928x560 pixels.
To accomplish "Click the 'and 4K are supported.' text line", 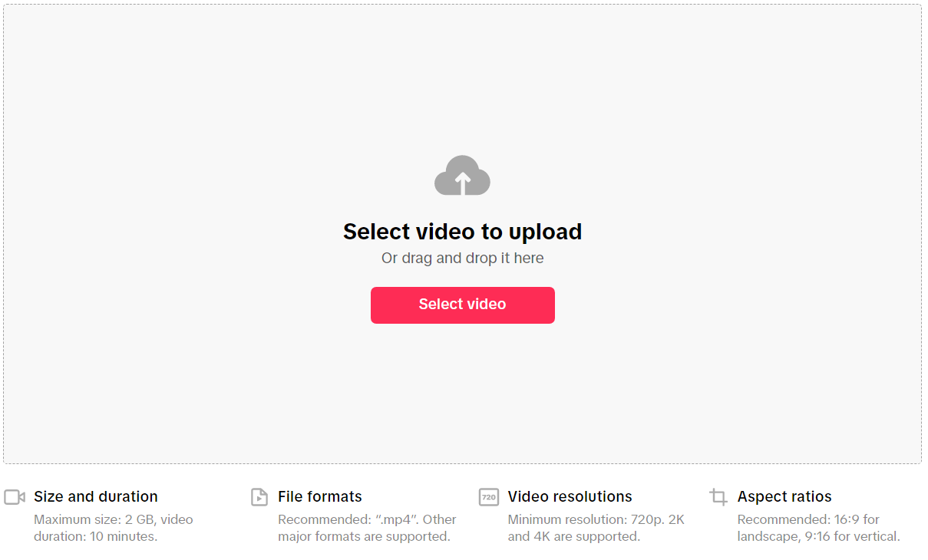I will tap(574, 536).
